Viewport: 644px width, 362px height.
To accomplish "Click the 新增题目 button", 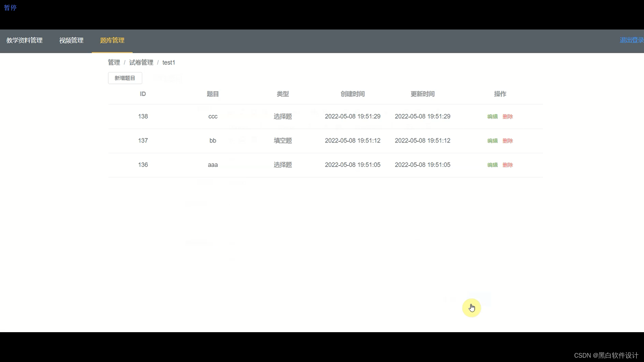I will tap(125, 78).
